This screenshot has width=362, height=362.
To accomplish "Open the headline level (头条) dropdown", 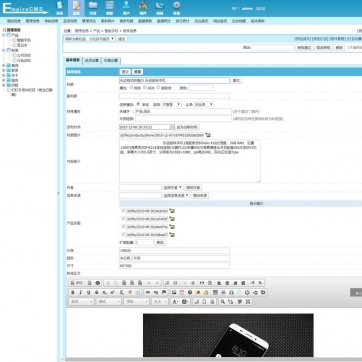I will [x=204, y=104].
